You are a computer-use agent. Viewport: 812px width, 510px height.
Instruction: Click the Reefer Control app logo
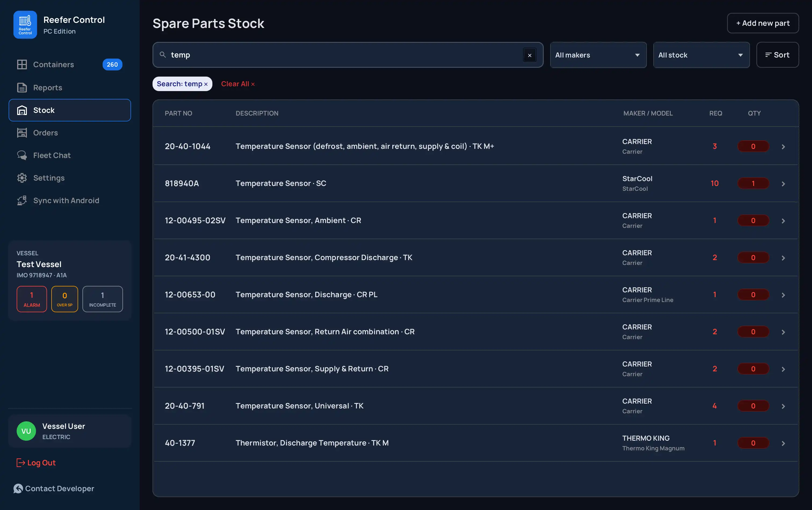coord(25,25)
